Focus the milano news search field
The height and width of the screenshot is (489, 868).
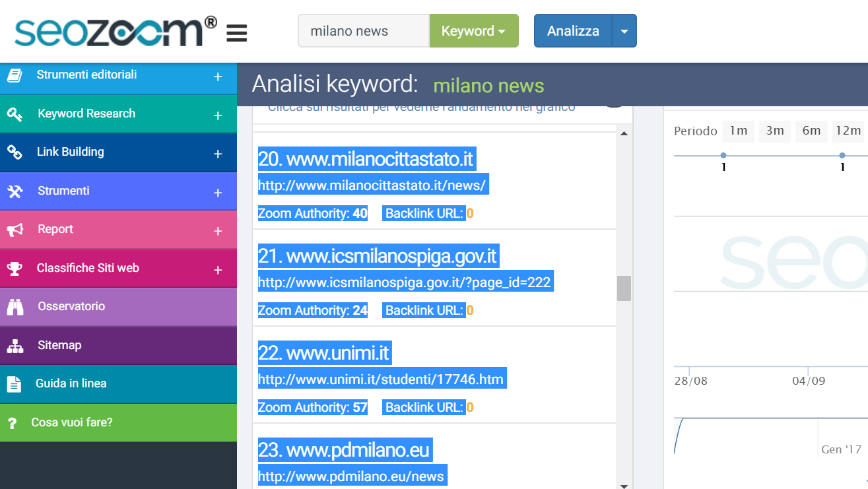point(364,31)
